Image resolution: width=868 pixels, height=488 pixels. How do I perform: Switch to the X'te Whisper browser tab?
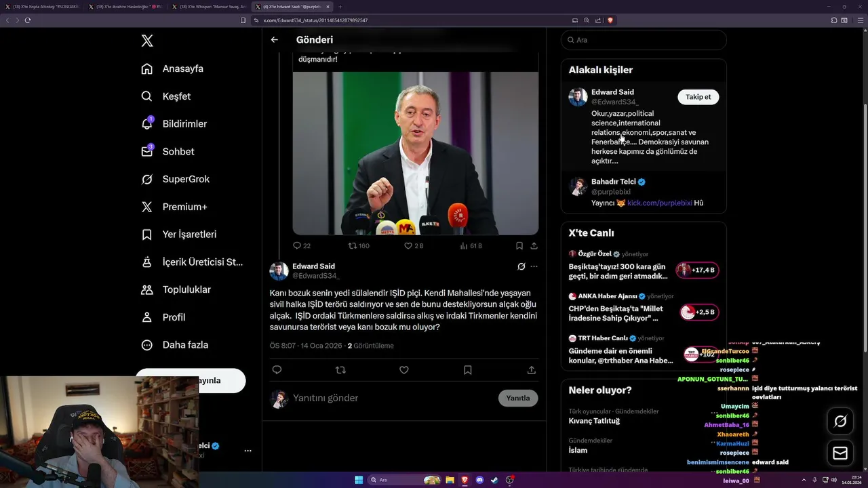point(208,7)
